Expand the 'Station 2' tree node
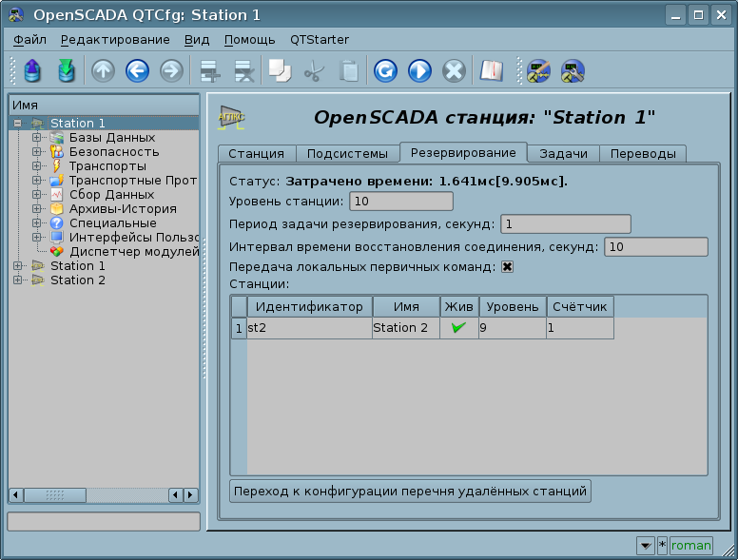 click(x=18, y=280)
